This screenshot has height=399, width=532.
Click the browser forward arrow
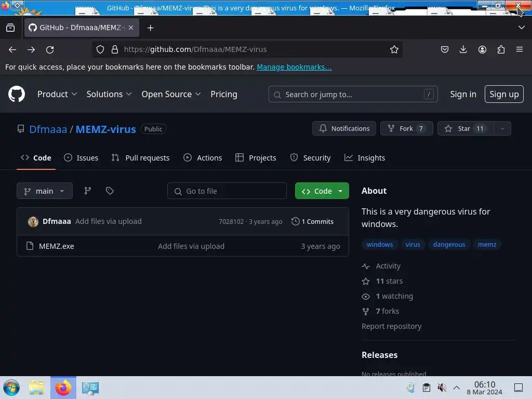point(31,49)
